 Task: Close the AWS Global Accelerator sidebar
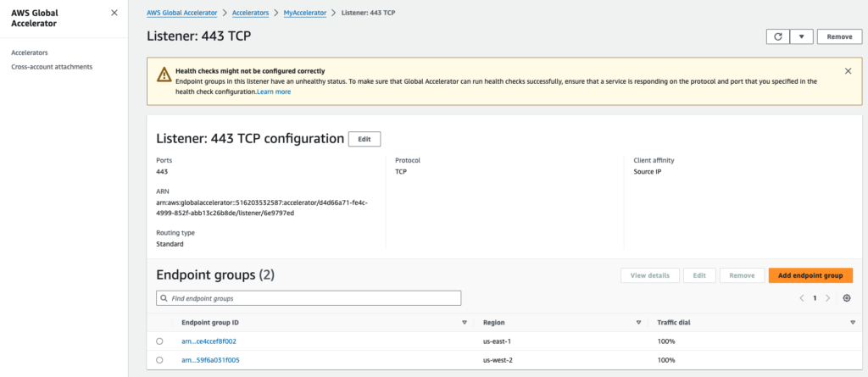[x=114, y=13]
